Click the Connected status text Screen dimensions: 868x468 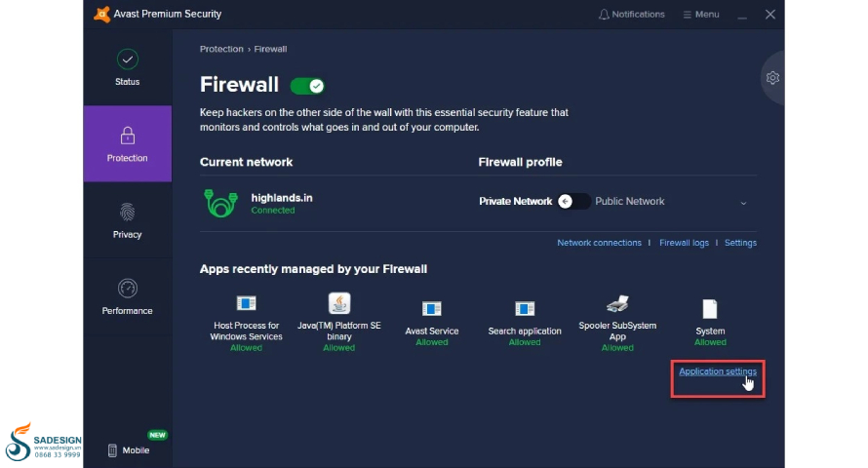(x=273, y=211)
